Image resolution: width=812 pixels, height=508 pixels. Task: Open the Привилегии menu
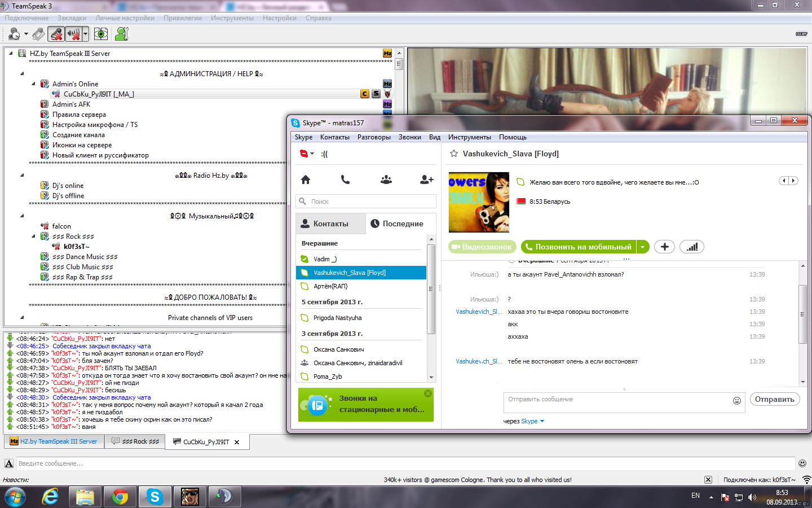183,18
